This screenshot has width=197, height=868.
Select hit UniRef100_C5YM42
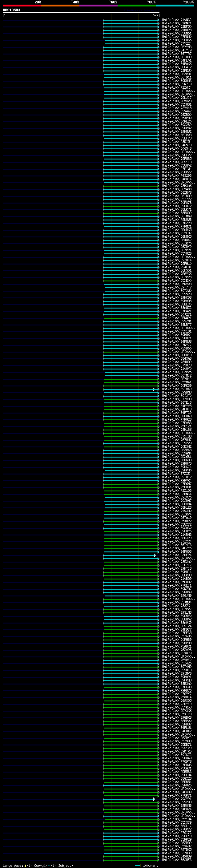(176, 379)
